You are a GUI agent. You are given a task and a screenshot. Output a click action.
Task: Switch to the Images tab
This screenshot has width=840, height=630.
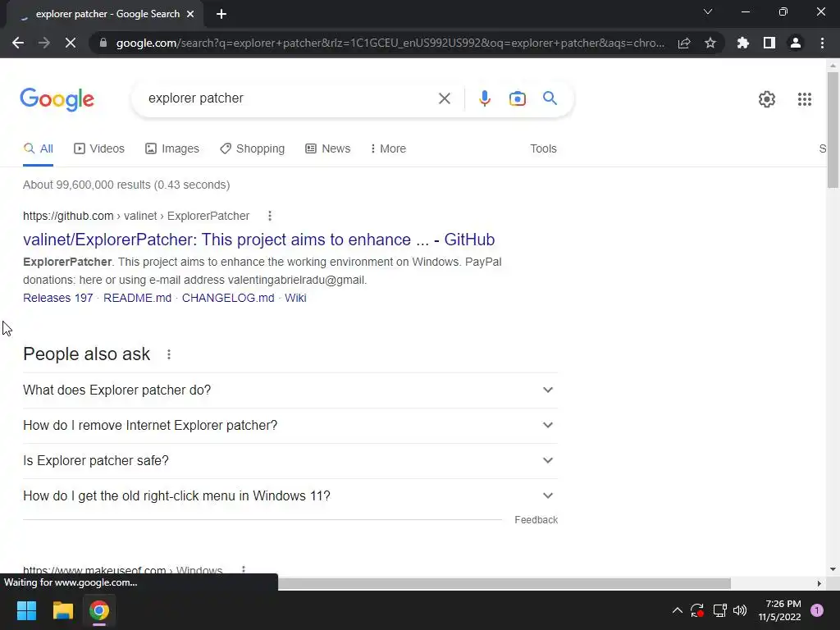172,148
